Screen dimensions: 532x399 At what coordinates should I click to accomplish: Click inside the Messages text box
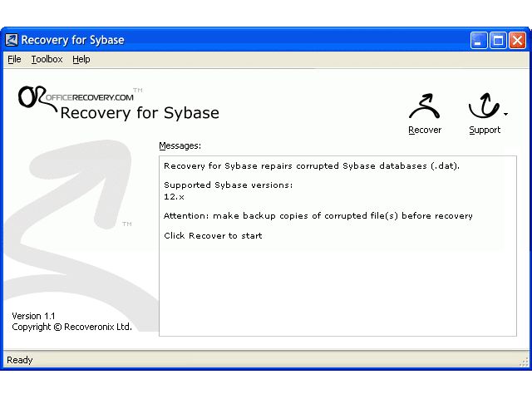pos(338,246)
